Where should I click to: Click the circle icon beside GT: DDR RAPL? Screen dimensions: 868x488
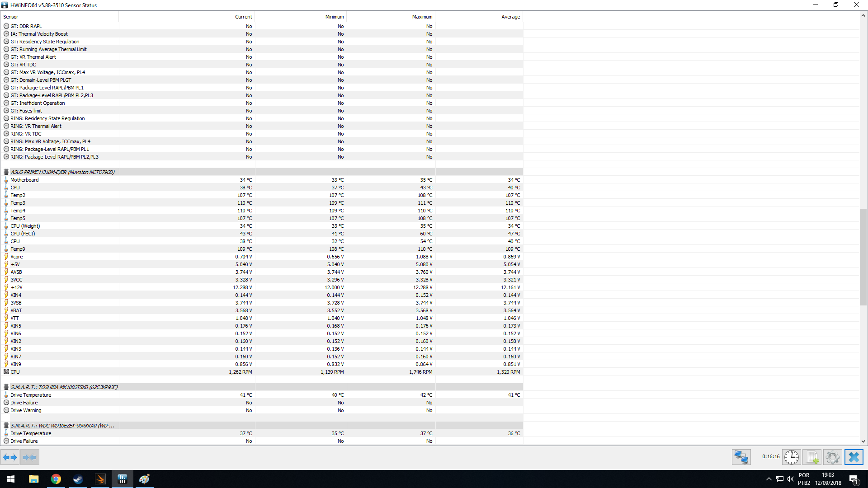click(6, 26)
